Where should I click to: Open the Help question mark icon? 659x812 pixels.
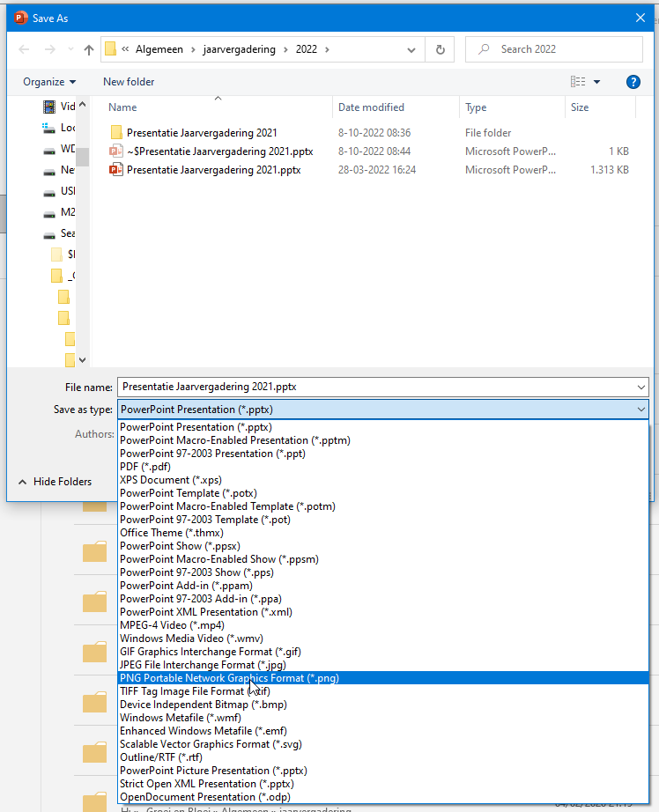pos(633,82)
